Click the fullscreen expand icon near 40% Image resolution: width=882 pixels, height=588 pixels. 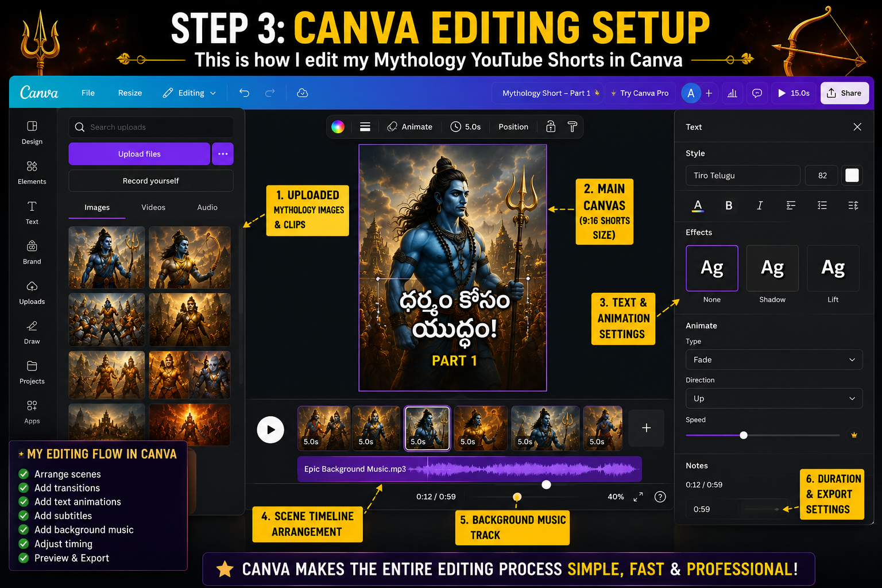tap(638, 497)
